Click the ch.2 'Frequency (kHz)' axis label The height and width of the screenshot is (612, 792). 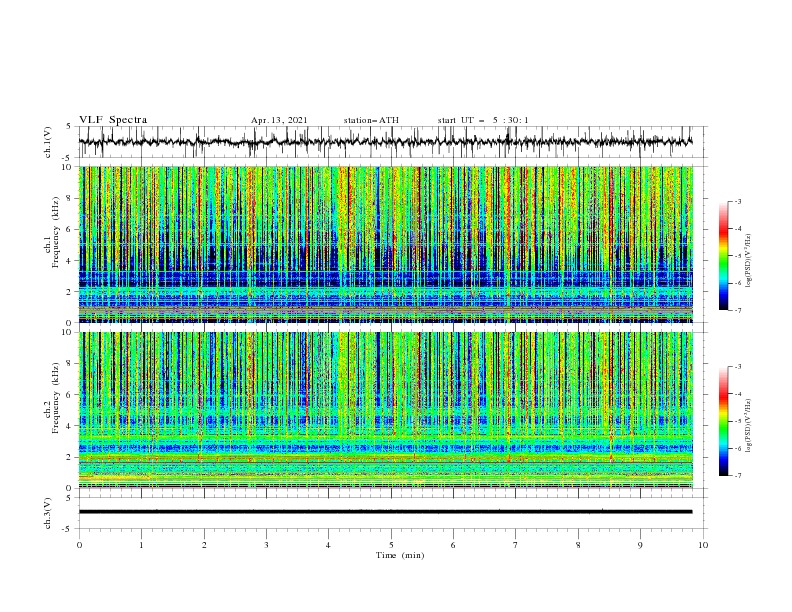click(x=56, y=397)
